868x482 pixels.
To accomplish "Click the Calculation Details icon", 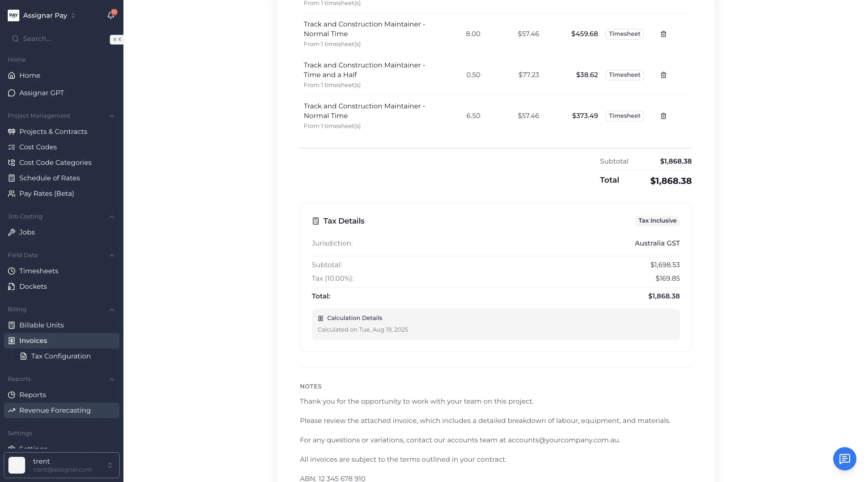I will coord(321,318).
